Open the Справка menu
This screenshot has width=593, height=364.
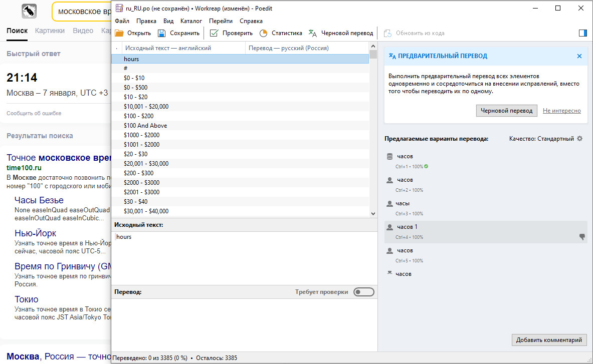[x=251, y=21]
